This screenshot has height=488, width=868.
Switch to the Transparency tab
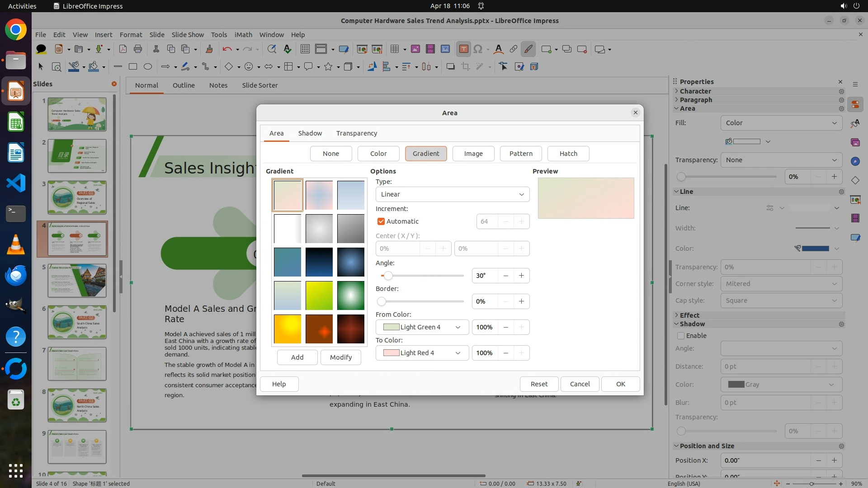coord(356,133)
